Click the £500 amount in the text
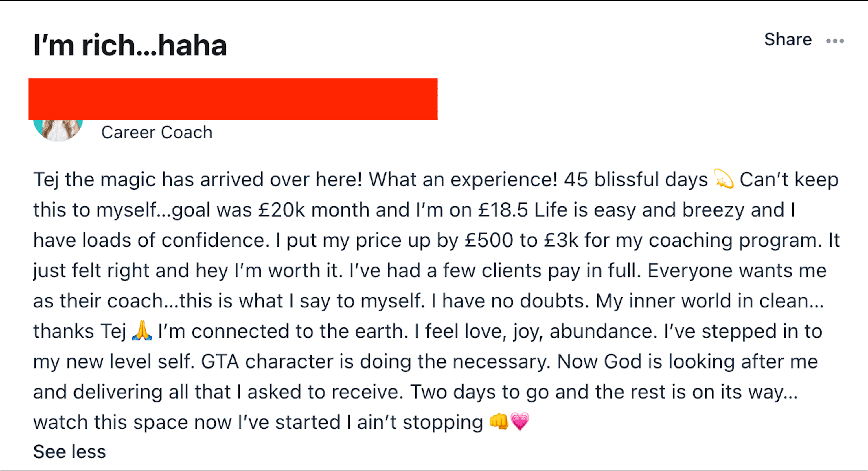Image resolution: width=868 pixels, height=471 pixels. coord(489,240)
